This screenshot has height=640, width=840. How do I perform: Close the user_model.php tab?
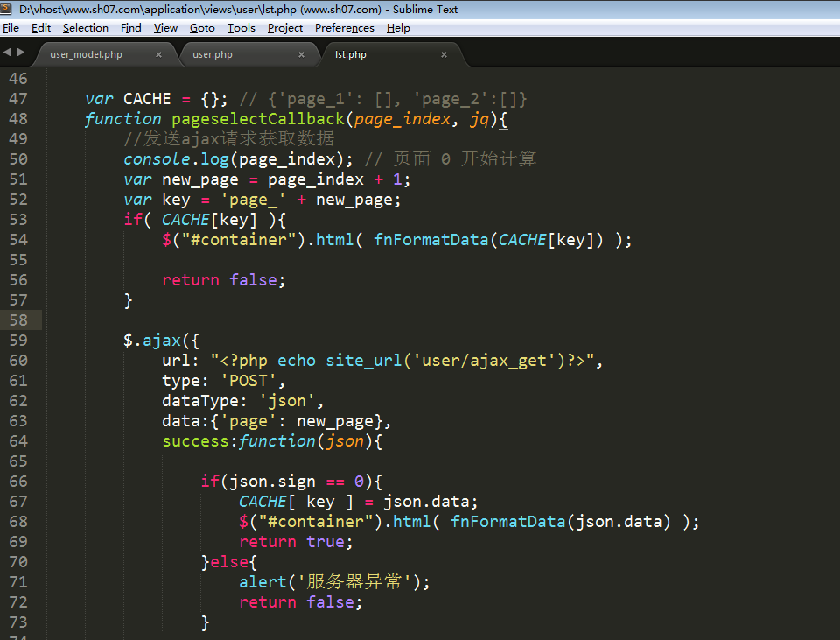[158, 54]
